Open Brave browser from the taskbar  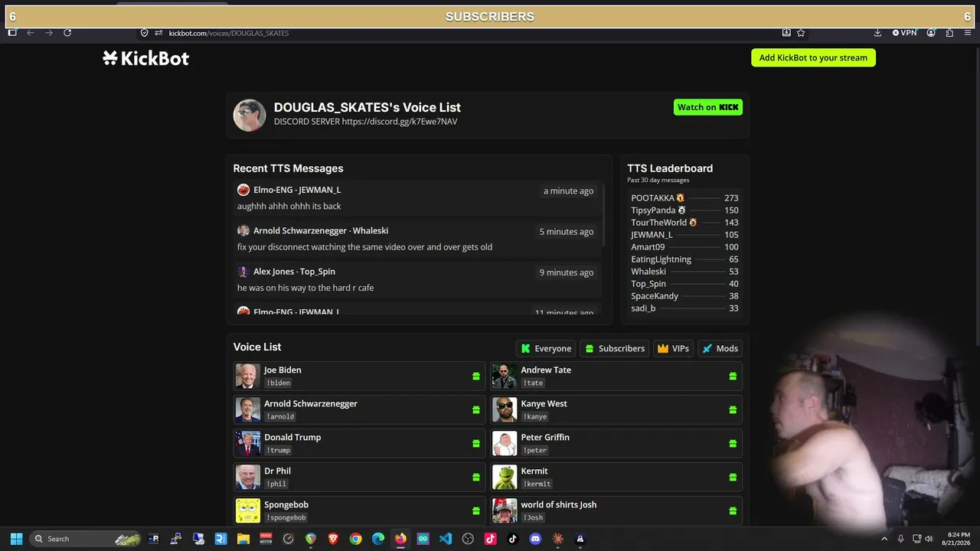[333, 539]
